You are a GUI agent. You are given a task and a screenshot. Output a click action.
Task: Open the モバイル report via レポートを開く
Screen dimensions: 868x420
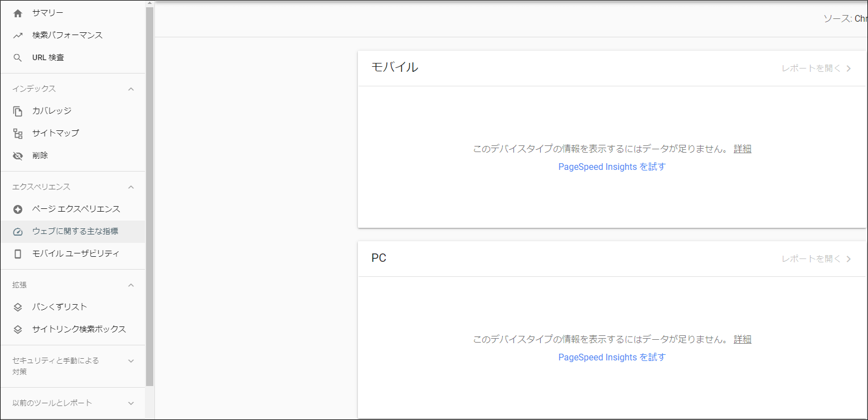click(x=816, y=69)
